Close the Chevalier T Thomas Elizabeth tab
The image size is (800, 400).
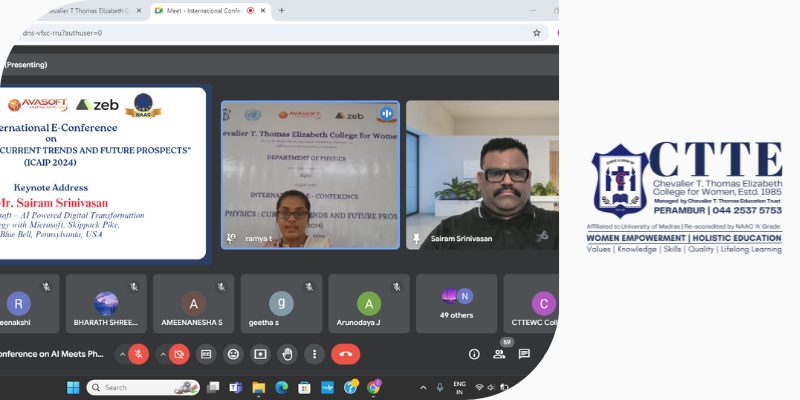point(139,10)
